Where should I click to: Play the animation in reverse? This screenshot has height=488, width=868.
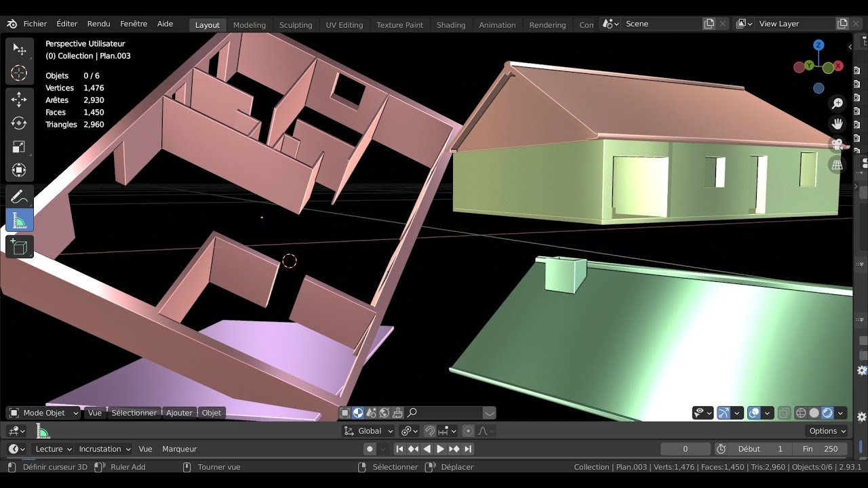(x=427, y=449)
